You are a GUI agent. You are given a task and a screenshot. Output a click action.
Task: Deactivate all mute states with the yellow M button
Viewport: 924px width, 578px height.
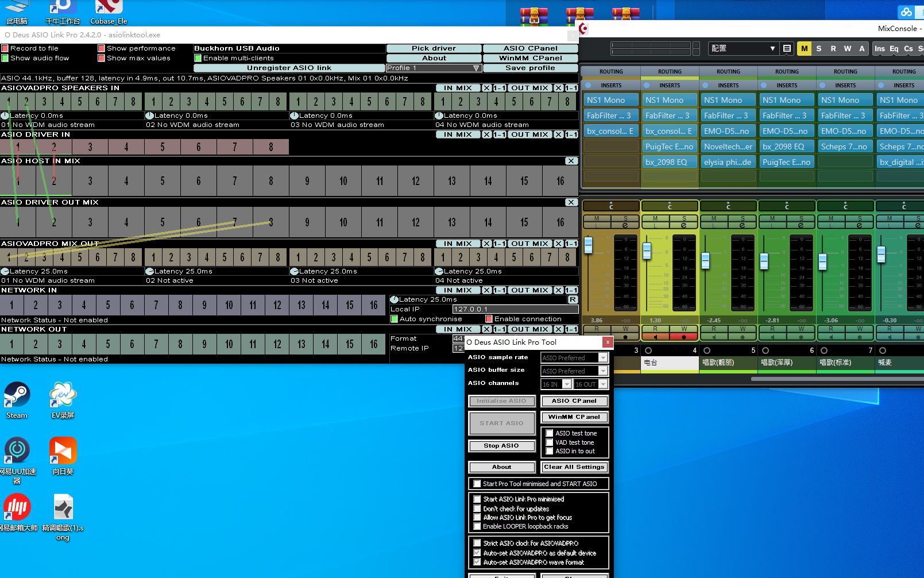(x=804, y=49)
